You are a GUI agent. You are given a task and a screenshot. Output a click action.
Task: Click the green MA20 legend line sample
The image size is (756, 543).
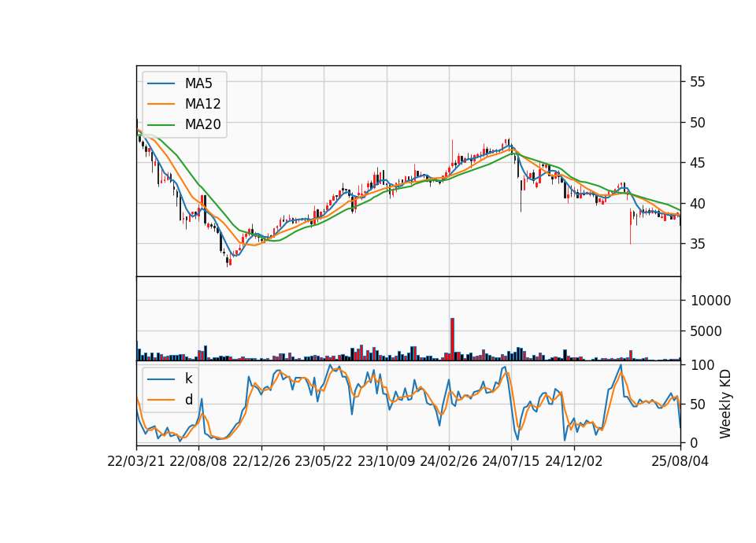tap(161, 125)
